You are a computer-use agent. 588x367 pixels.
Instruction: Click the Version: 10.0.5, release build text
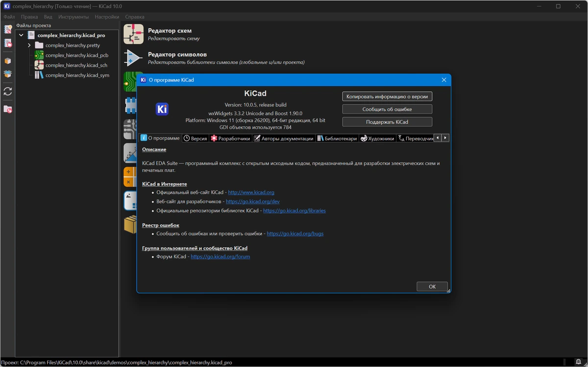(255, 105)
